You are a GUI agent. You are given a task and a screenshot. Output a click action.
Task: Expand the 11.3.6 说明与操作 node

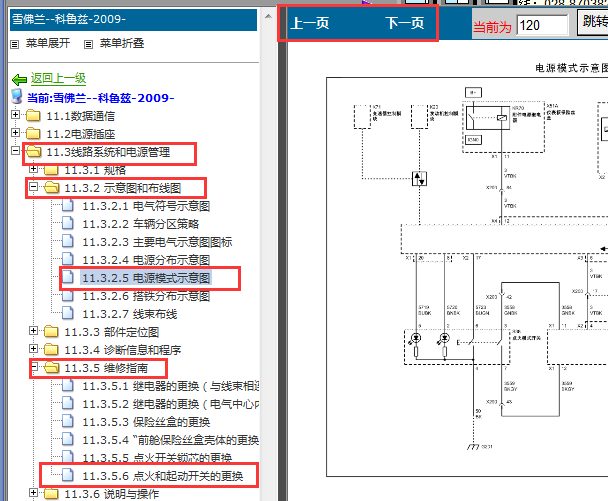[x=33, y=492]
